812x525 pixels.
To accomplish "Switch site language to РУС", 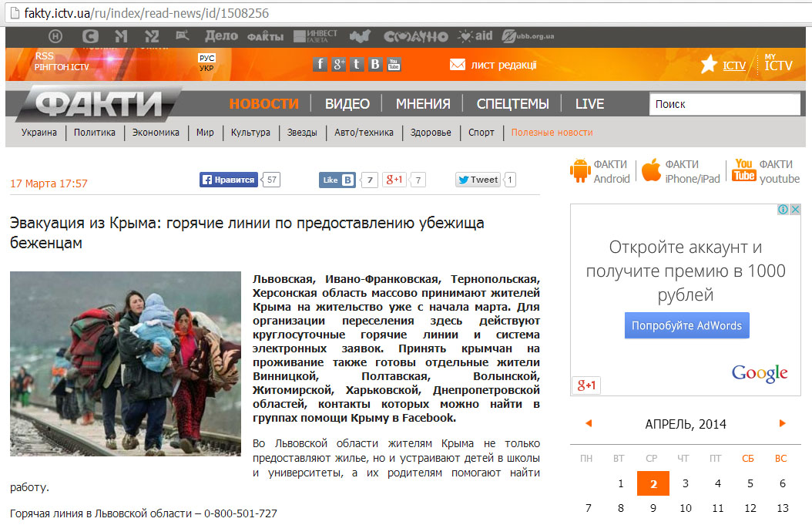I will click(x=206, y=58).
